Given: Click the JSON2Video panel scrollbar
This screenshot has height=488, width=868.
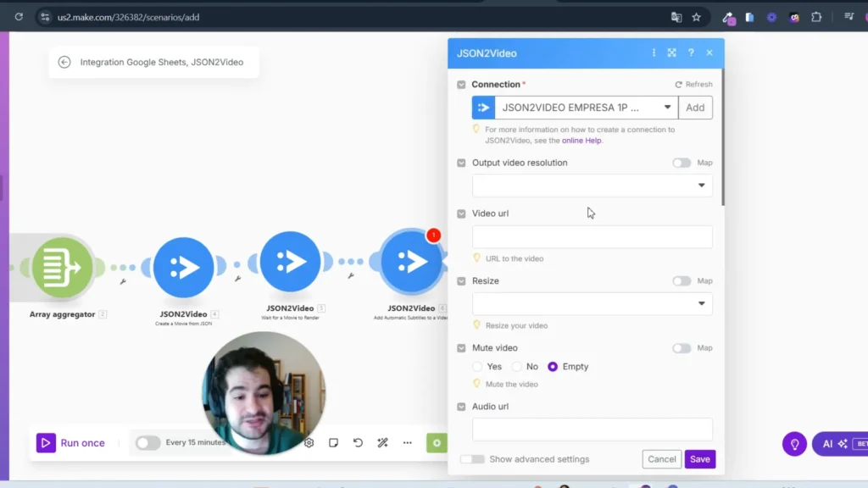Looking at the screenshot, I should 723,138.
